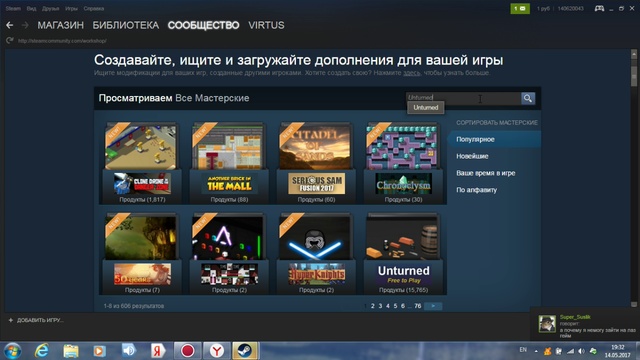Go back with the left arrow button

(9, 25)
